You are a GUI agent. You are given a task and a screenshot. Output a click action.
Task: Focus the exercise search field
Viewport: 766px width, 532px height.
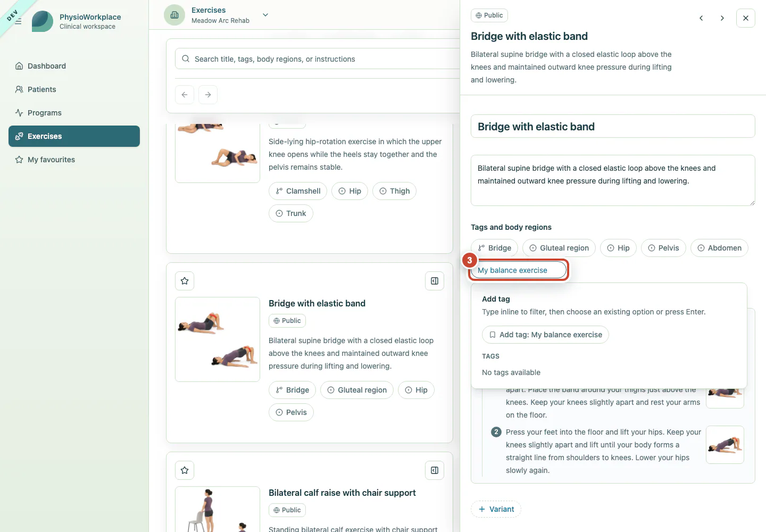coord(318,59)
